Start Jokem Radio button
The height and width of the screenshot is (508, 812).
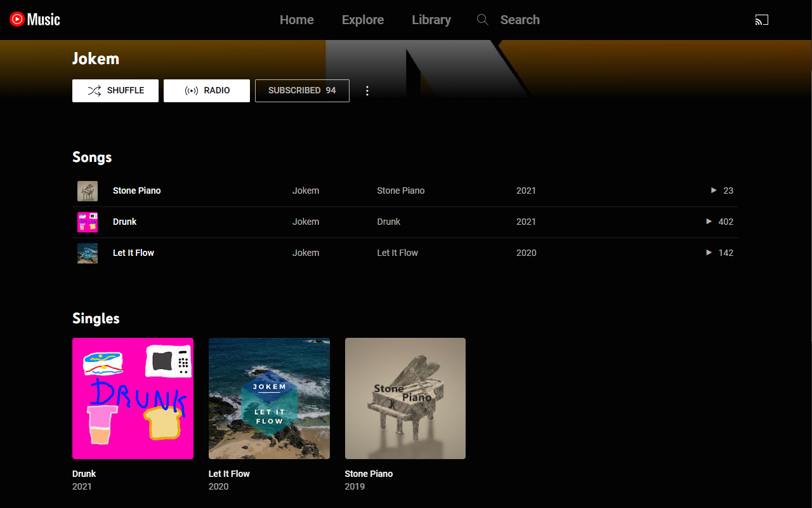click(207, 91)
